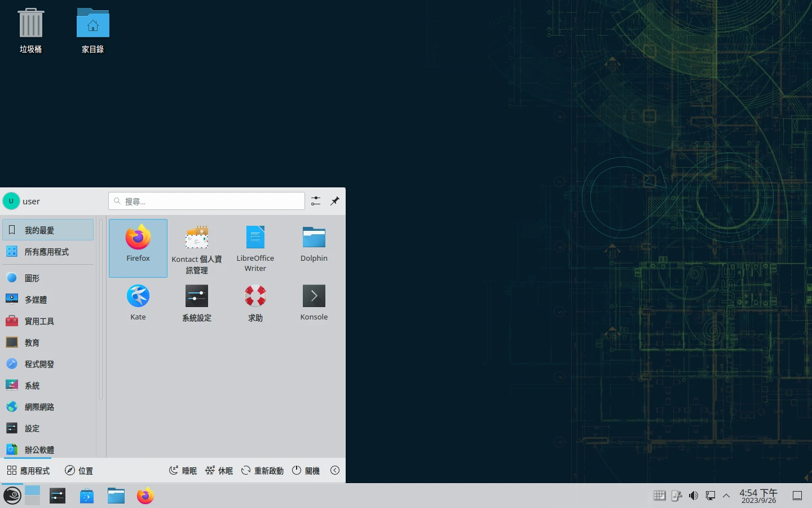Pin the application menu open

coord(335,201)
